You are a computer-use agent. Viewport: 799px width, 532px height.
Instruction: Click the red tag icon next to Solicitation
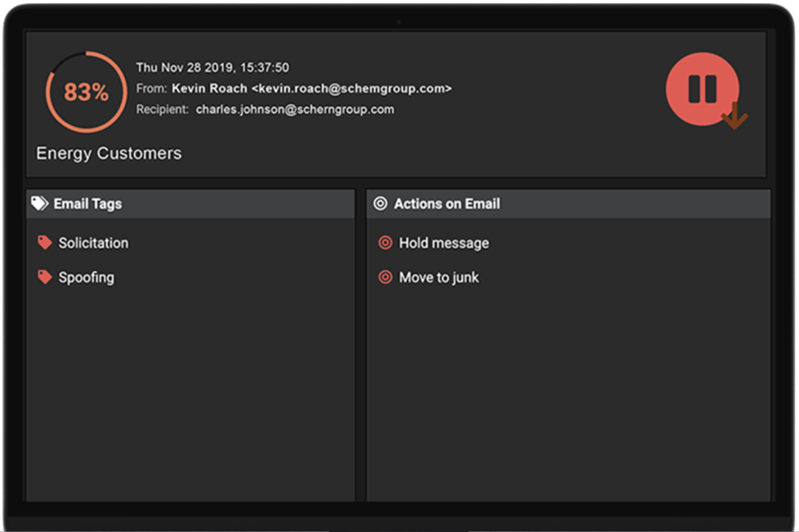point(45,243)
